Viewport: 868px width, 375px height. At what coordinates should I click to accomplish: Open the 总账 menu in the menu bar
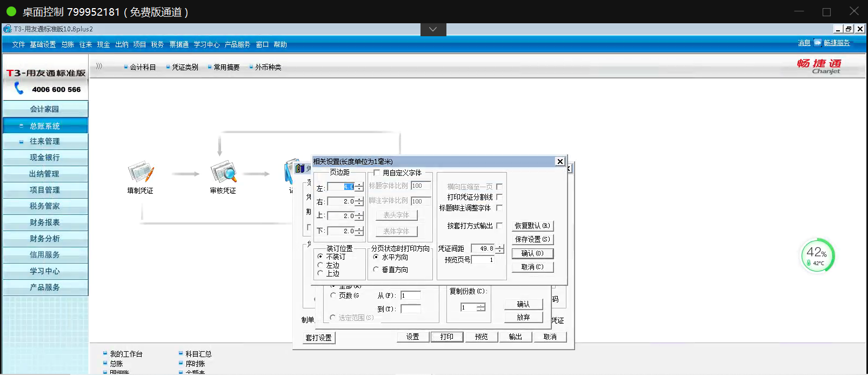pyautogui.click(x=68, y=45)
